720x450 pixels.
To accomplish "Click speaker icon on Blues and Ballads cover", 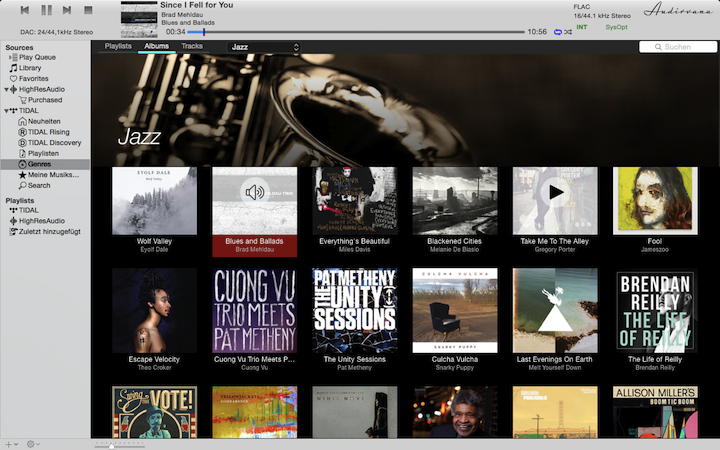I will click(x=255, y=192).
